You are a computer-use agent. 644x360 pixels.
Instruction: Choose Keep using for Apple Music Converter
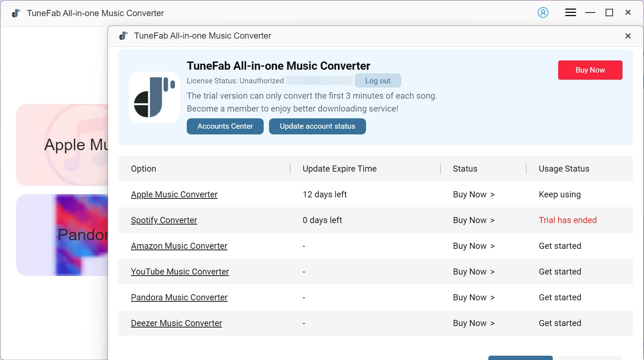(x=559, y=194)
